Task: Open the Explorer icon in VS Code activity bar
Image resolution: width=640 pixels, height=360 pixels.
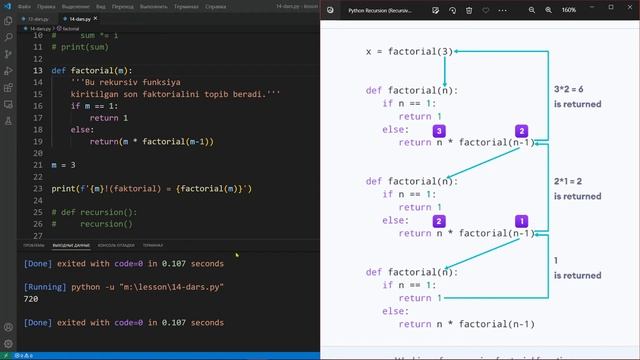Action: click(8, 21)
